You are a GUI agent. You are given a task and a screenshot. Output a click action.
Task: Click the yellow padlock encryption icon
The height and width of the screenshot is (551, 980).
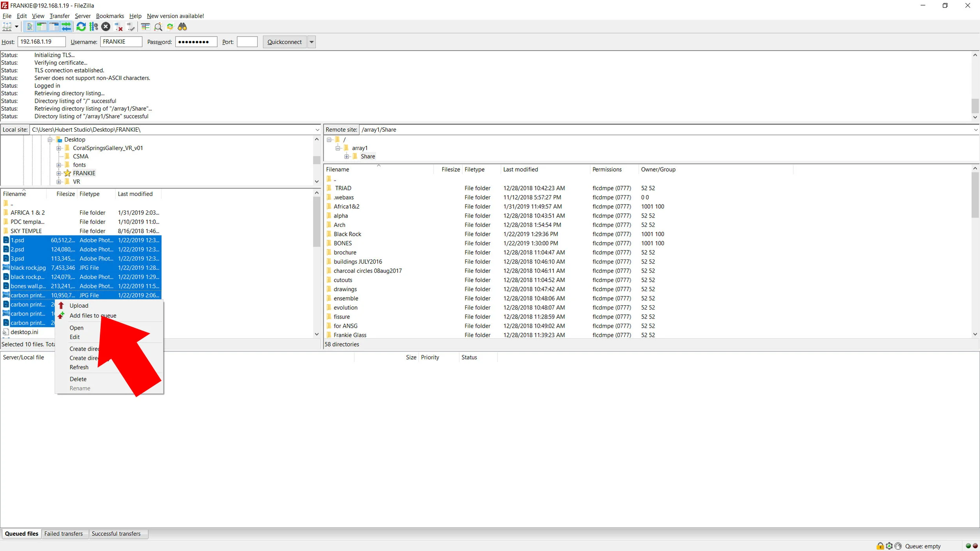[x=880, y=546]
